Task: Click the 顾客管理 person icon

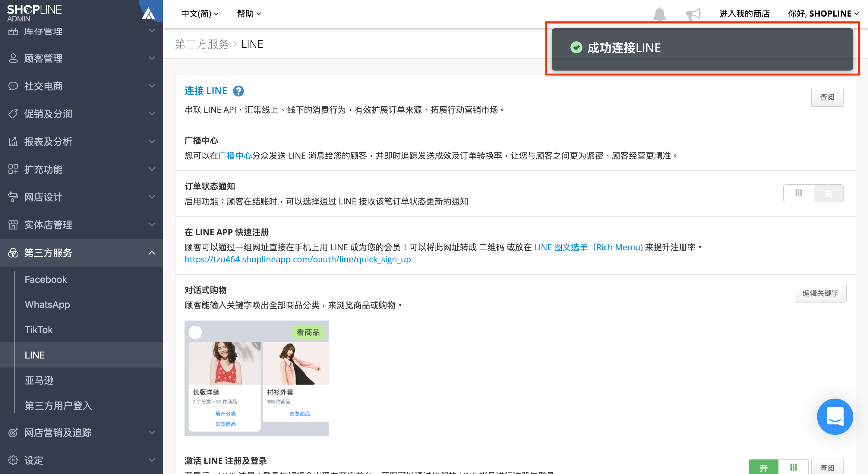Action: point(13,58)
